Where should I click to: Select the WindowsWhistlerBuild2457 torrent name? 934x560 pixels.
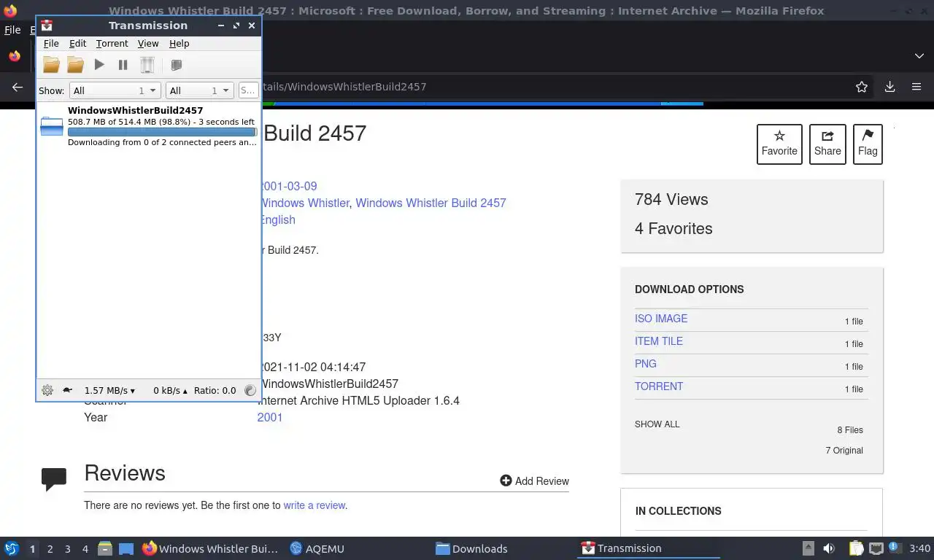coord(135,111)
